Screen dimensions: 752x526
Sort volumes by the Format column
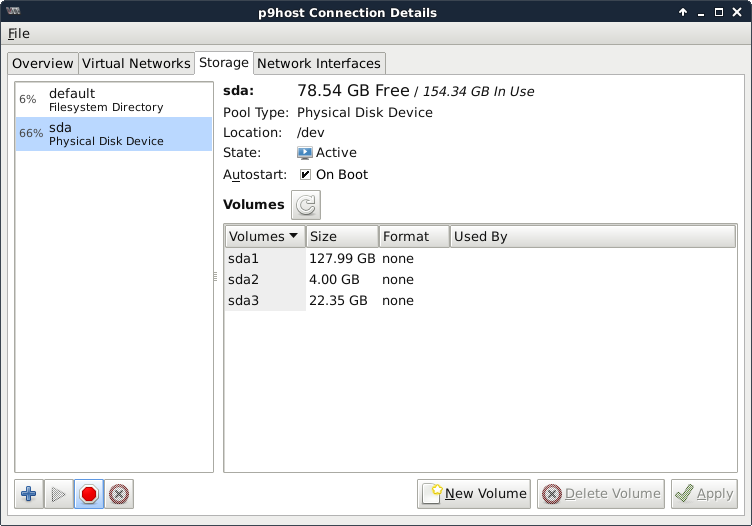tap(413, 237)
